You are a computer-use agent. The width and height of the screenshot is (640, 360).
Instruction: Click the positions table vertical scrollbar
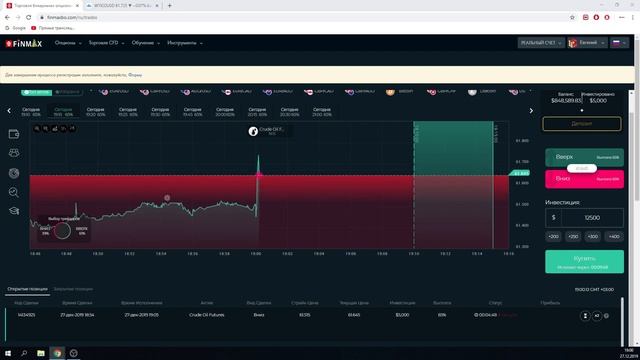tap(622, 321)
